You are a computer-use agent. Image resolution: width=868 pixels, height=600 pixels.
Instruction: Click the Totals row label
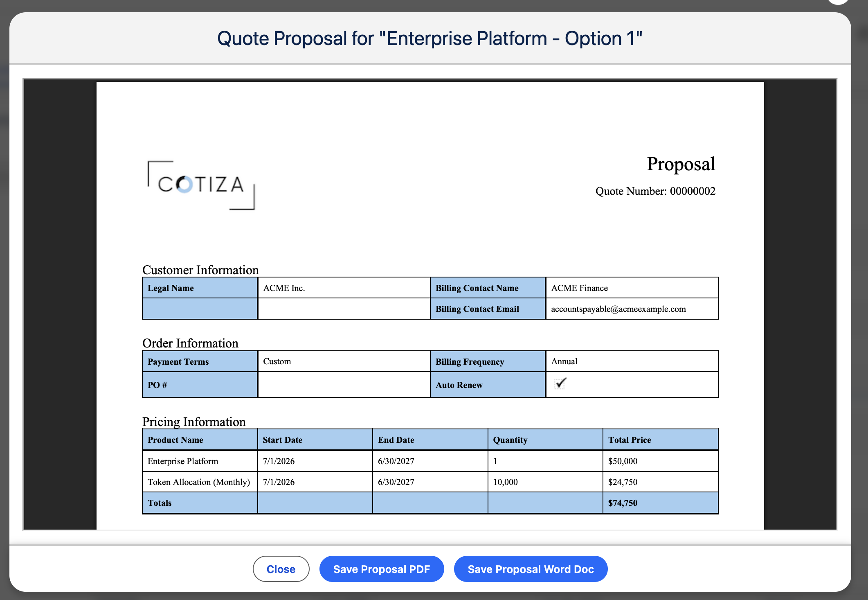pos(160,503)
